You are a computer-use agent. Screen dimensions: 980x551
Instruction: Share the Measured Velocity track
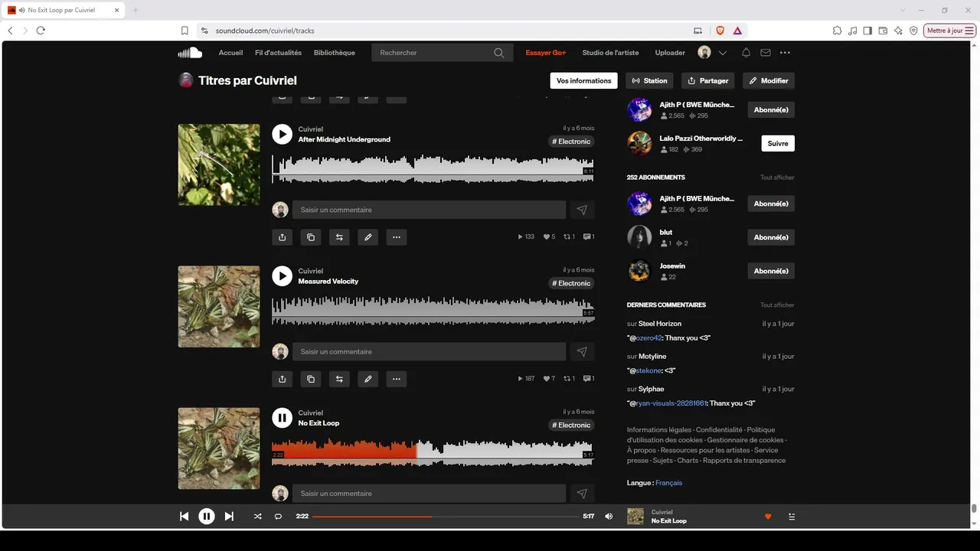[282, 379]
